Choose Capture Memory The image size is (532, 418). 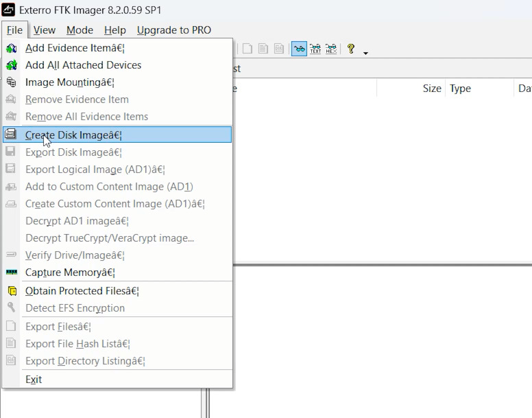tap(117, 272)
